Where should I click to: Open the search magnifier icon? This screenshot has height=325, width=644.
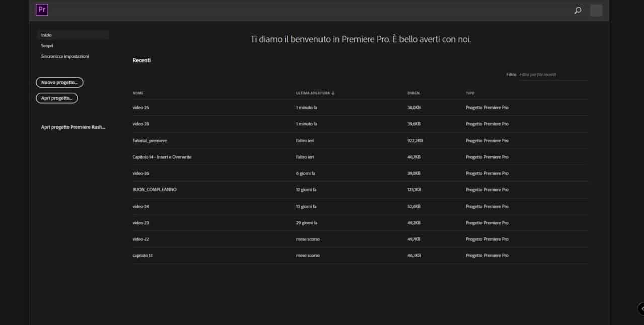point(578,10)
